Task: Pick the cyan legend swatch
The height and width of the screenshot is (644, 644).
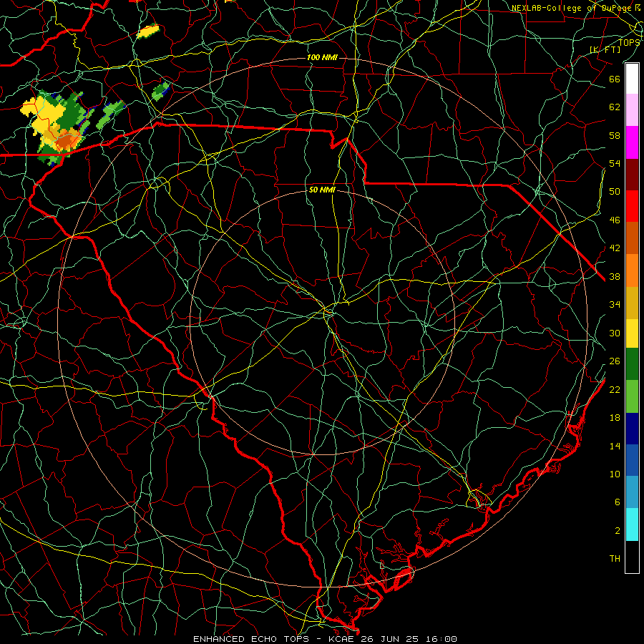Action: pyautogui.click(x=632, y=525)
